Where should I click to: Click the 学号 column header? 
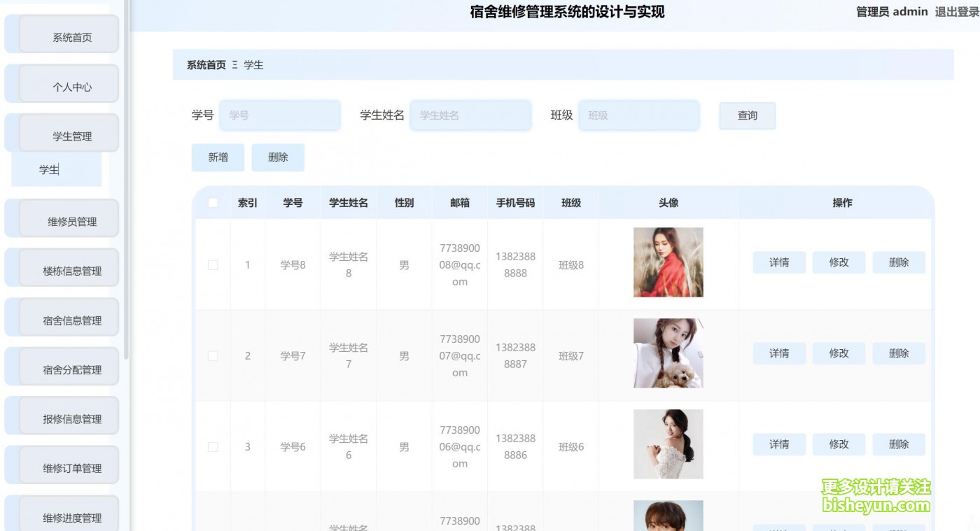[293, 203]
